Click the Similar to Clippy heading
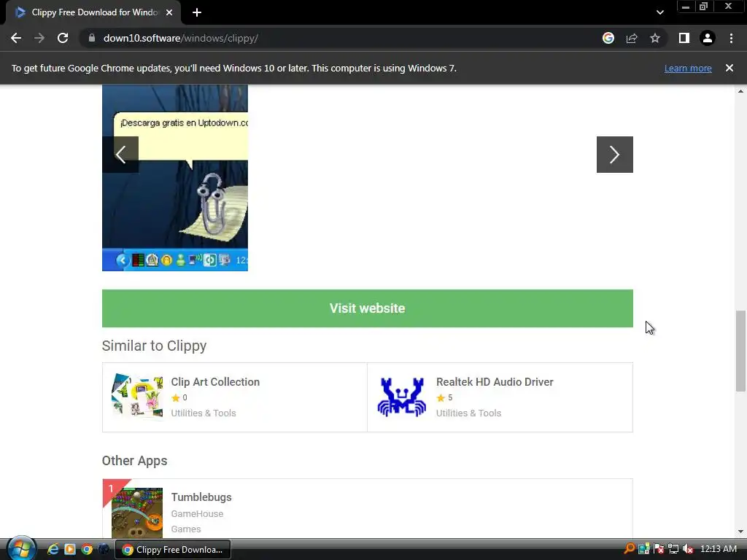This screenshot has height=560, width=747. pos(154,346)
